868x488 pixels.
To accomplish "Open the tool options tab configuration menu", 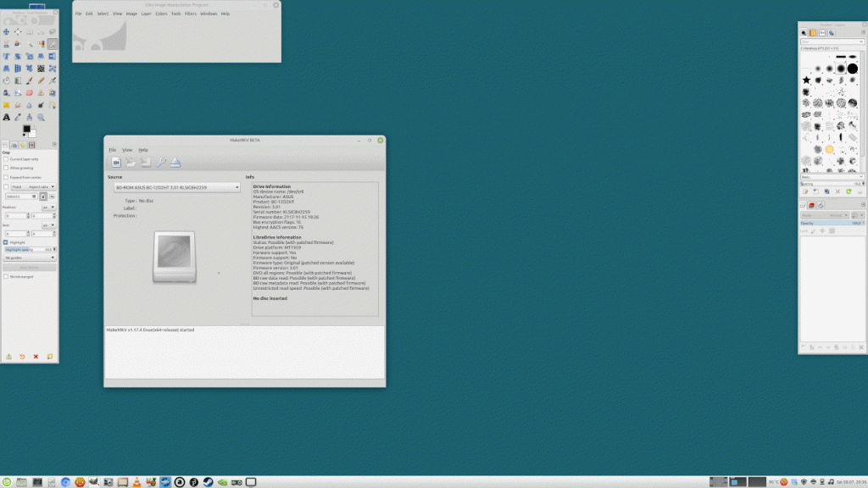I will click(x=54, y=145).
